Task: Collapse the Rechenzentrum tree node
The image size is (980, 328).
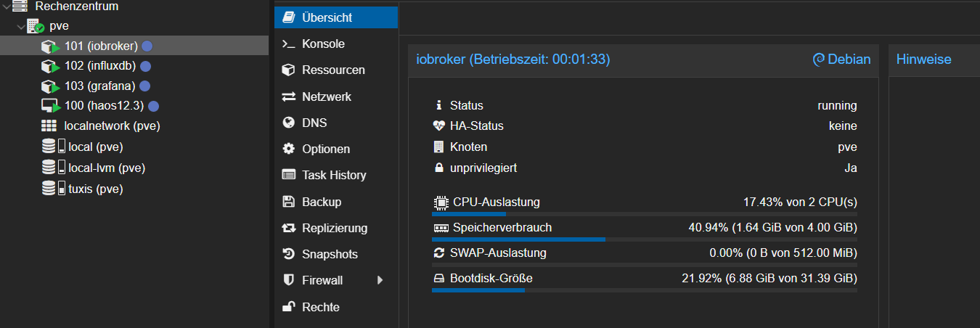Action: click(x=6, y=7)
